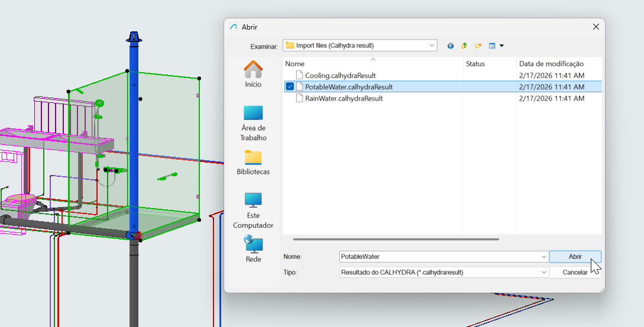
Task: Expand the Nome field dropdown arrow
Action: [544, 257]
